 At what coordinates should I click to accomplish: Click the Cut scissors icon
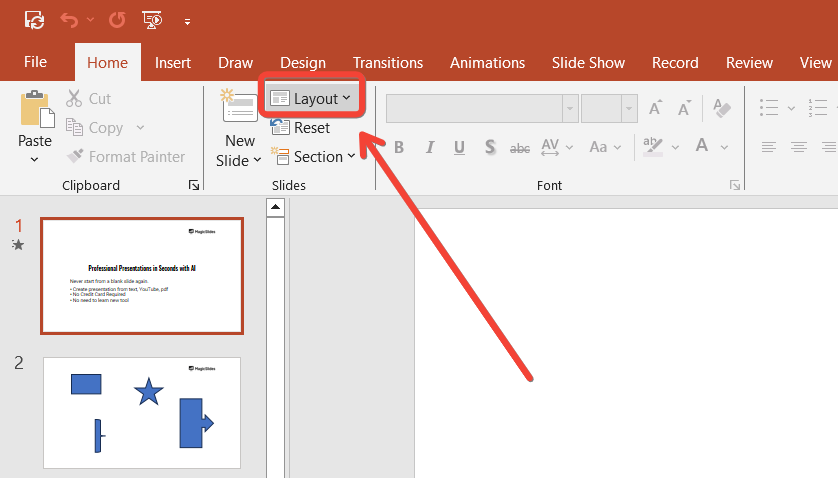click(x=74, y=99)
